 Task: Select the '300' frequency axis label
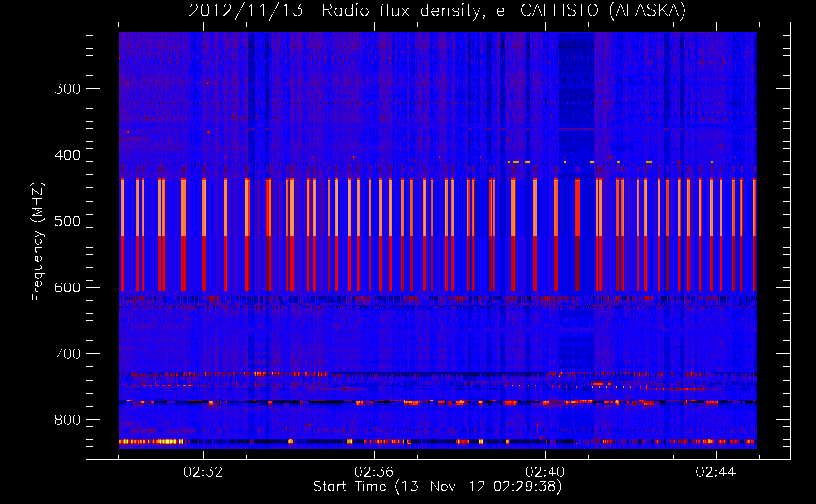point(68,89)
